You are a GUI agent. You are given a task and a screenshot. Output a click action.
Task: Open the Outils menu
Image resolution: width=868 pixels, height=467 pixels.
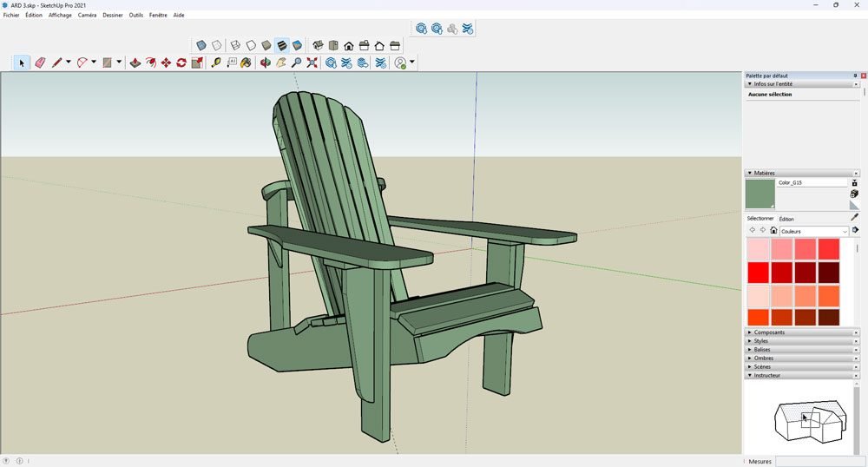pos(136,15)
